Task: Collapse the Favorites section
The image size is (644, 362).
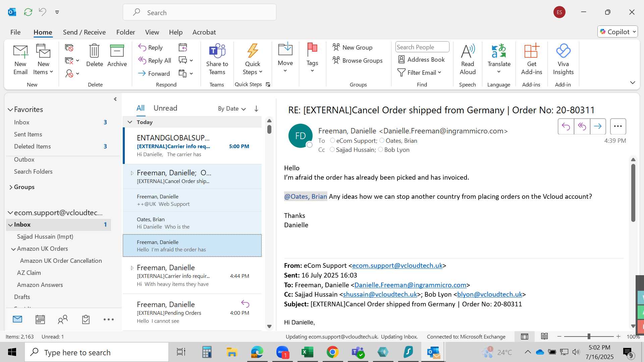Action: pyautogui.click(x=10, y=110)
